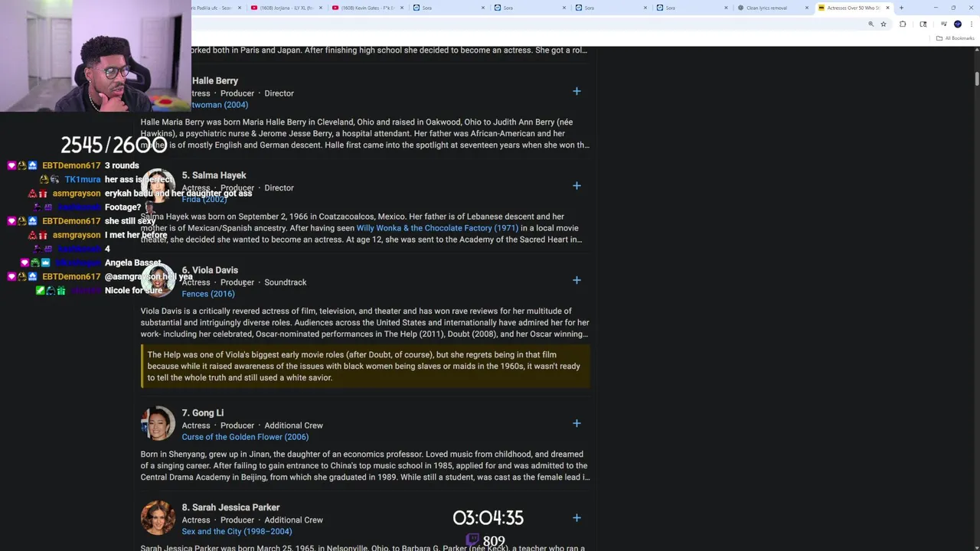
Task: Open the Fences (2016) link
Action: (208, 294)
